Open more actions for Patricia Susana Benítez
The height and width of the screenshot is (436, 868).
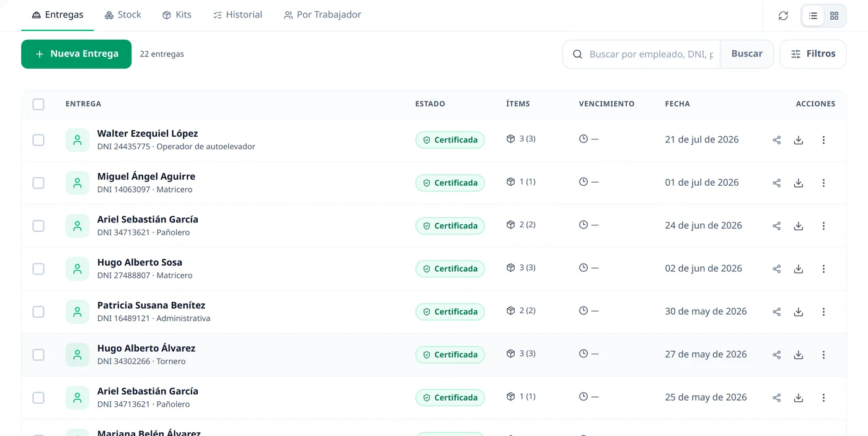(823, 312)
